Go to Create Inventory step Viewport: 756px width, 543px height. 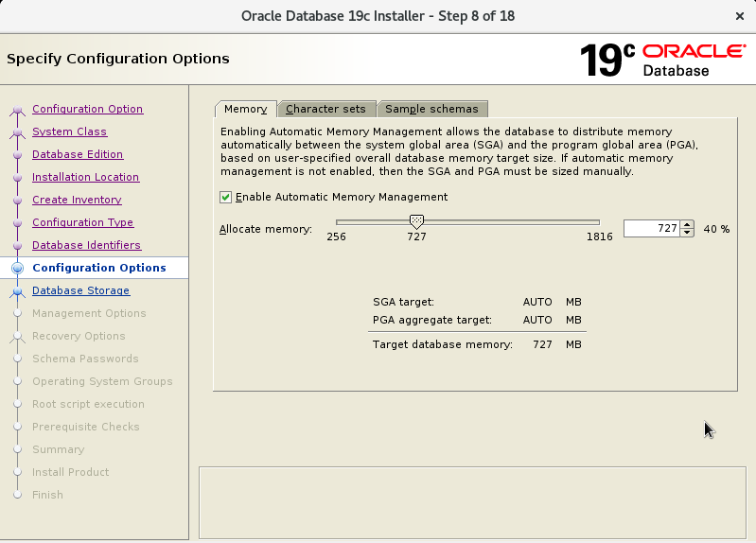(78, 200)
